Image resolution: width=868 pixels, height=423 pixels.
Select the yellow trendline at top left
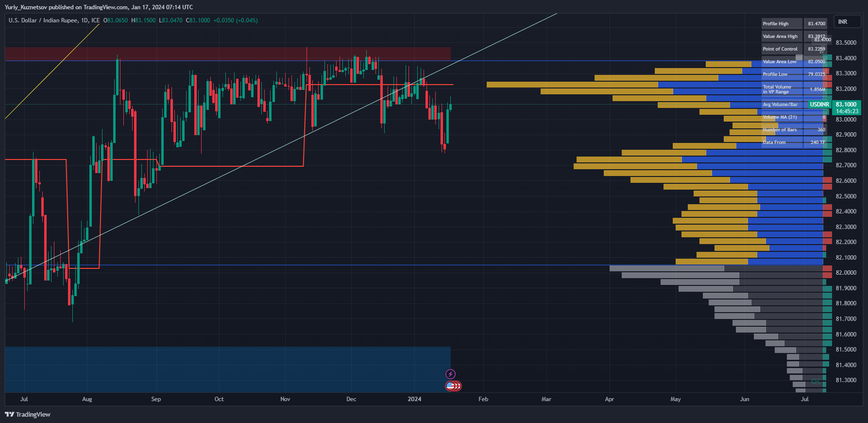point(52,71)
